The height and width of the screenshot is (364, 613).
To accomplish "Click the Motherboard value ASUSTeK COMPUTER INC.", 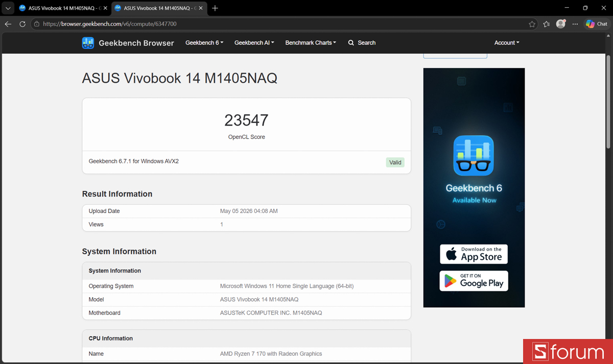I will 271,312.
